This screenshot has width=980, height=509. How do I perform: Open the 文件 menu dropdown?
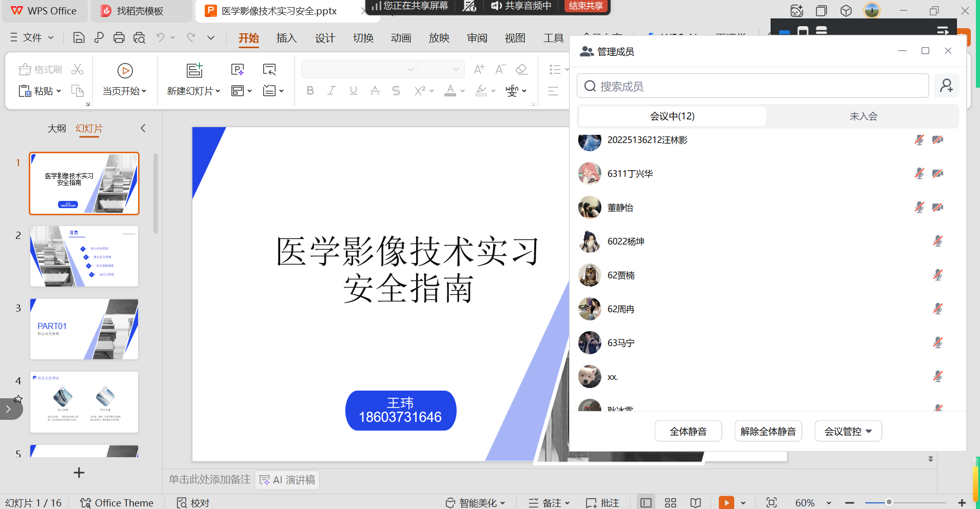point(32,37)
